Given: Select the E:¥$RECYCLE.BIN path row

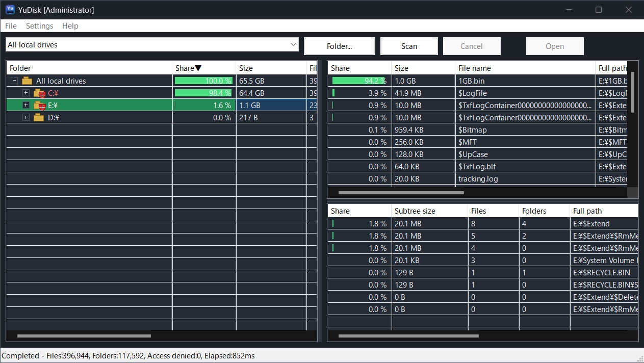Looking at the screenshot, I should (482, 272).
